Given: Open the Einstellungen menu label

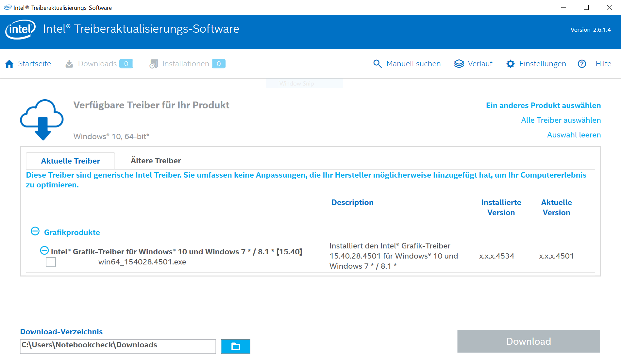Looking at the screenshot, I should (x=543, y=64).
